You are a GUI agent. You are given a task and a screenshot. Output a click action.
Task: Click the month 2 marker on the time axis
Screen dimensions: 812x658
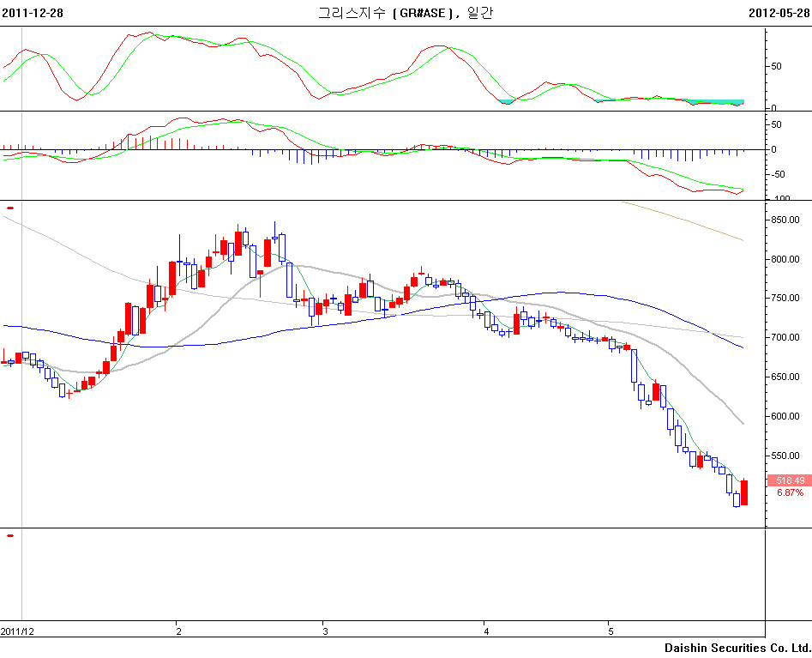click(x=178, y=631)
